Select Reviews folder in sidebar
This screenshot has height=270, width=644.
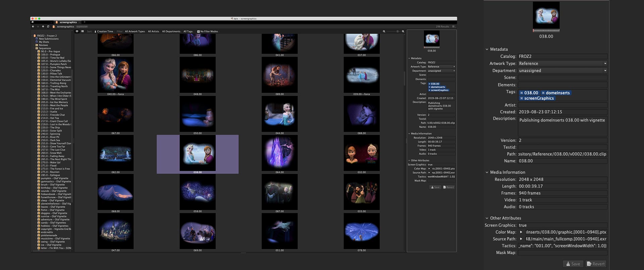click(43, 45)
